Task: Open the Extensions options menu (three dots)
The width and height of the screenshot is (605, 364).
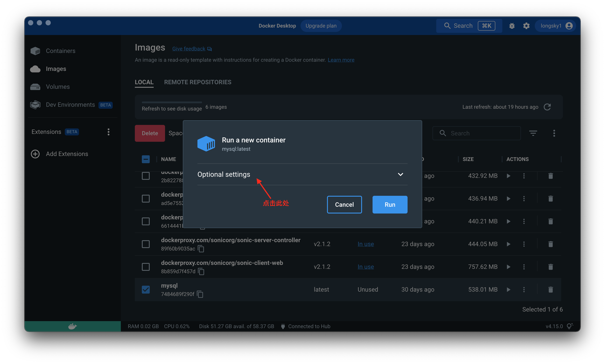Action: click(x=109, y=132)
